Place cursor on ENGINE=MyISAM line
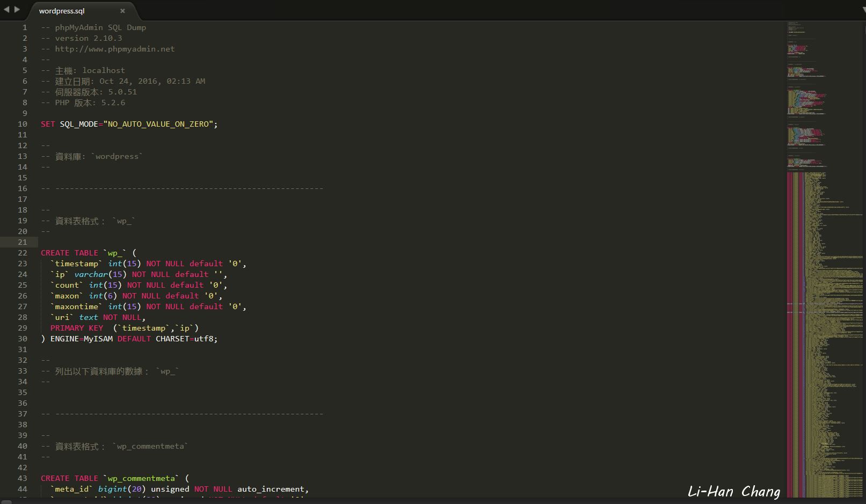The width and height of the screenshot is (866, 504). pyautogui.click(x=129, y=339)
